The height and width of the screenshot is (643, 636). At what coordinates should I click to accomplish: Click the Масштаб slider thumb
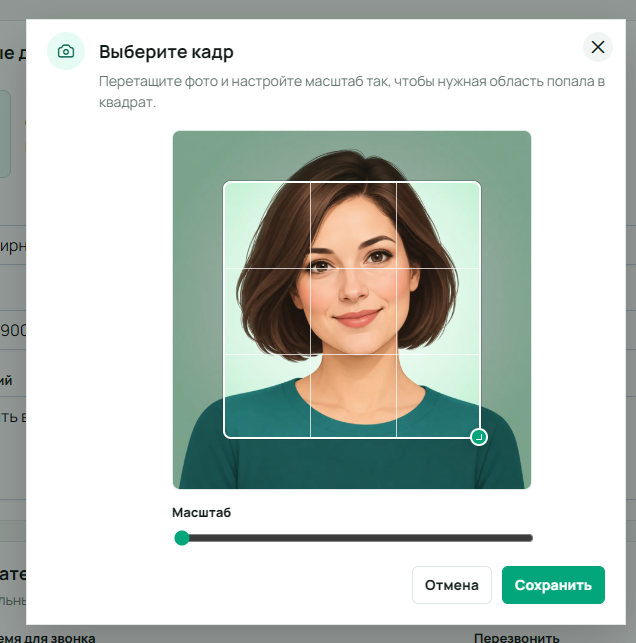(182, 538)
